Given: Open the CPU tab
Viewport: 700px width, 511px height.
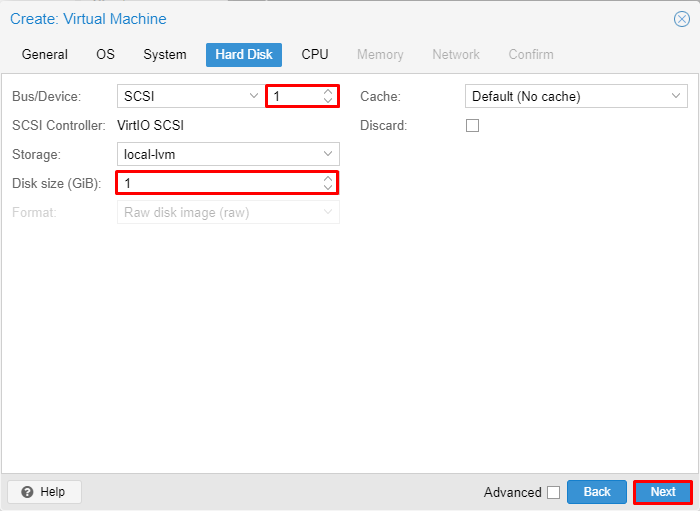Looking at the screenshot, I should (315, 54).
